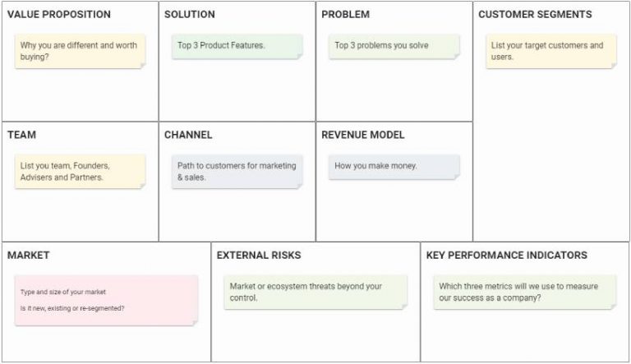The height and width of the screenshot is (364, 631).
Task: Click the MARKET section heading
Action: (29, 256)
